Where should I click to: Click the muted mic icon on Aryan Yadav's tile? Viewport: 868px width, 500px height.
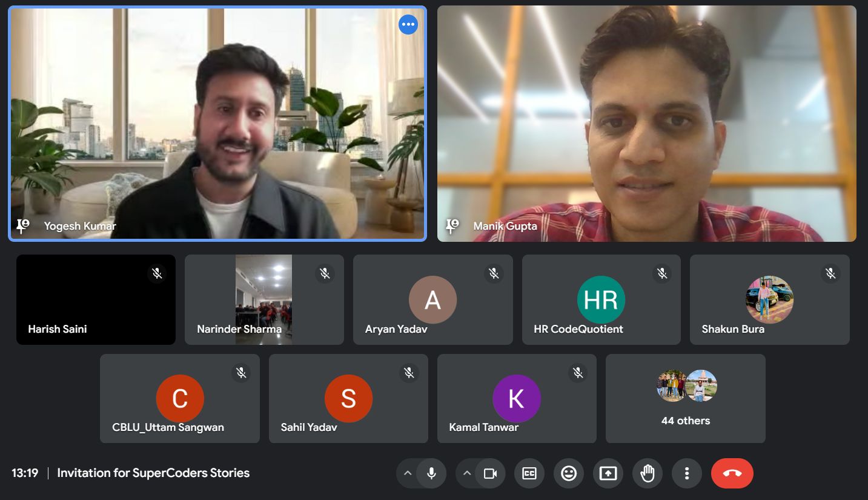pyautogui.click(x=494, y=274)
